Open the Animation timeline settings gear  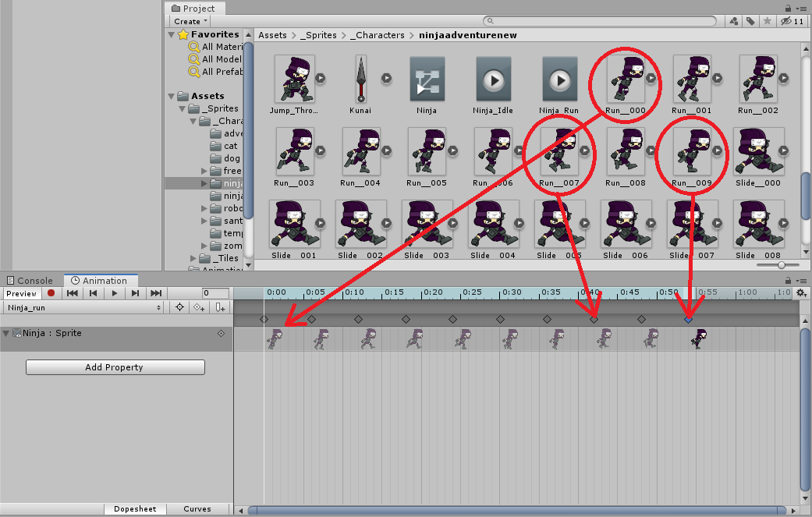click(x=801, y=293)
